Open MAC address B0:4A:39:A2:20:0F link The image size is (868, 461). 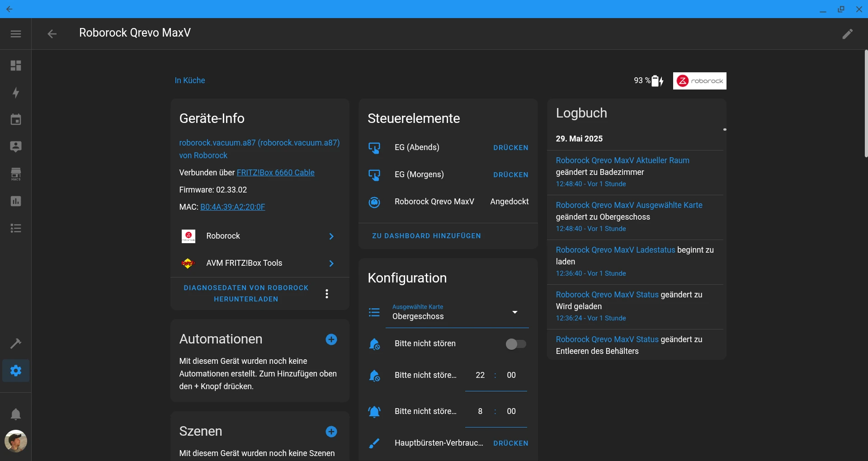click(x=232, y=207)
